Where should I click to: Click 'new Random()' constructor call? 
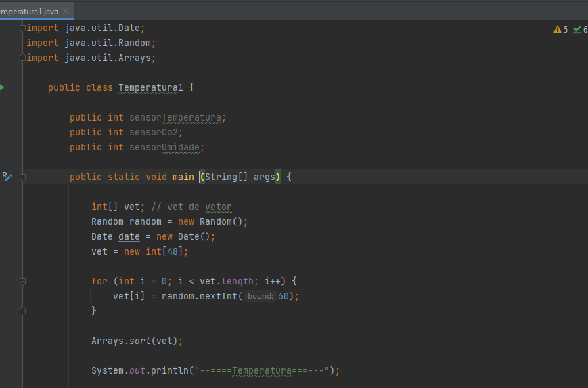(x=210, y=222)
